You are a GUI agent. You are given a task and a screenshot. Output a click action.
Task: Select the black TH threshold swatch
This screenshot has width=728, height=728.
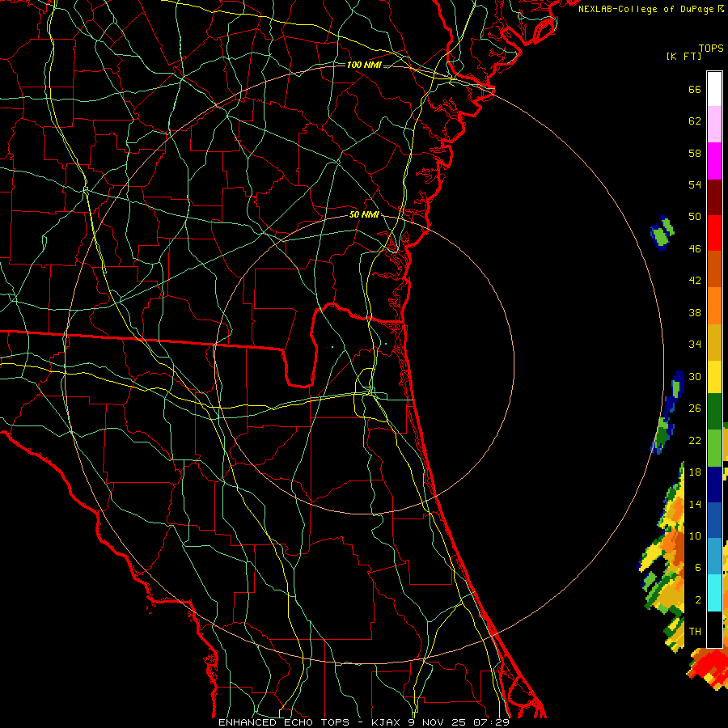(714, 629)
